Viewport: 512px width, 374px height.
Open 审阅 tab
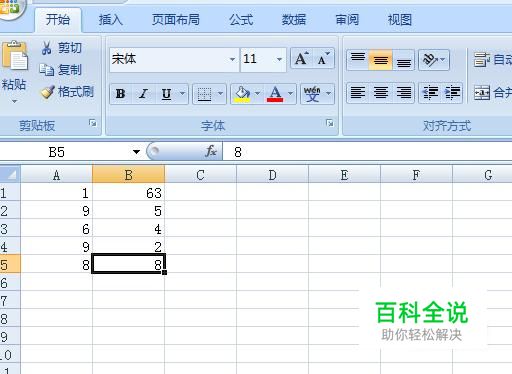(x=347, y=20)
